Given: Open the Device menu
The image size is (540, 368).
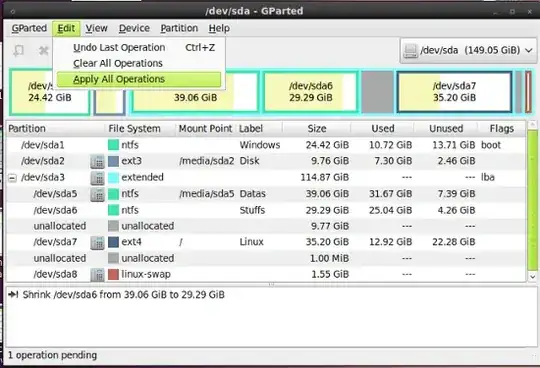Looking at the screenshot, I should (134, 28).
